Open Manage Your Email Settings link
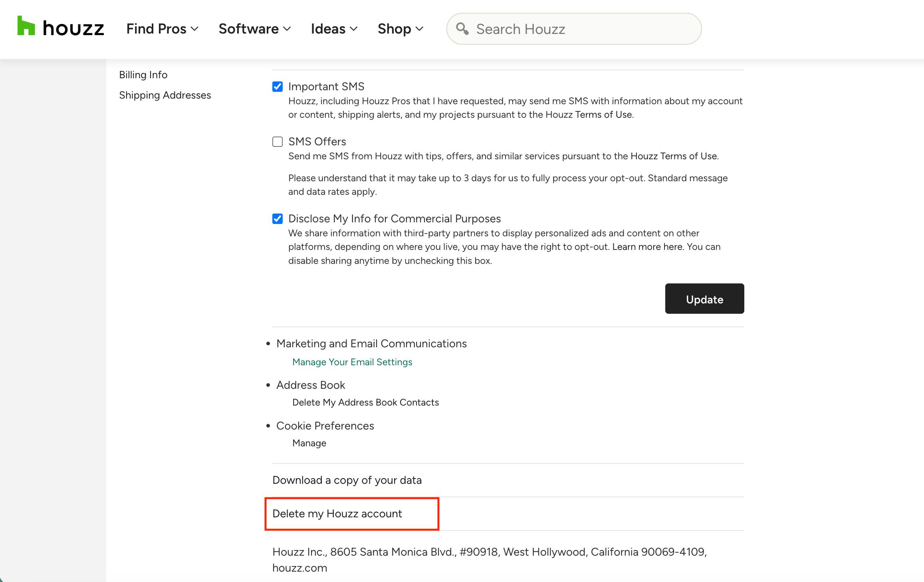 point(352,362)
